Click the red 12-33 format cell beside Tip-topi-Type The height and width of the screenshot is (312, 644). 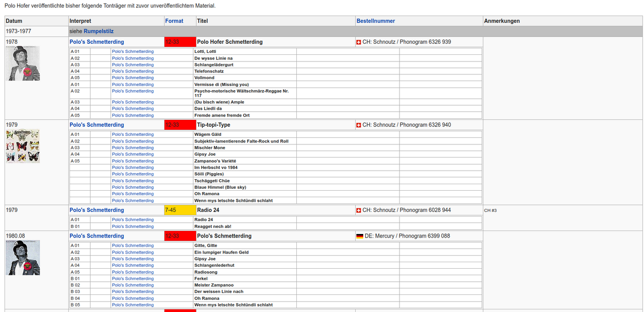tap(180, 125)
